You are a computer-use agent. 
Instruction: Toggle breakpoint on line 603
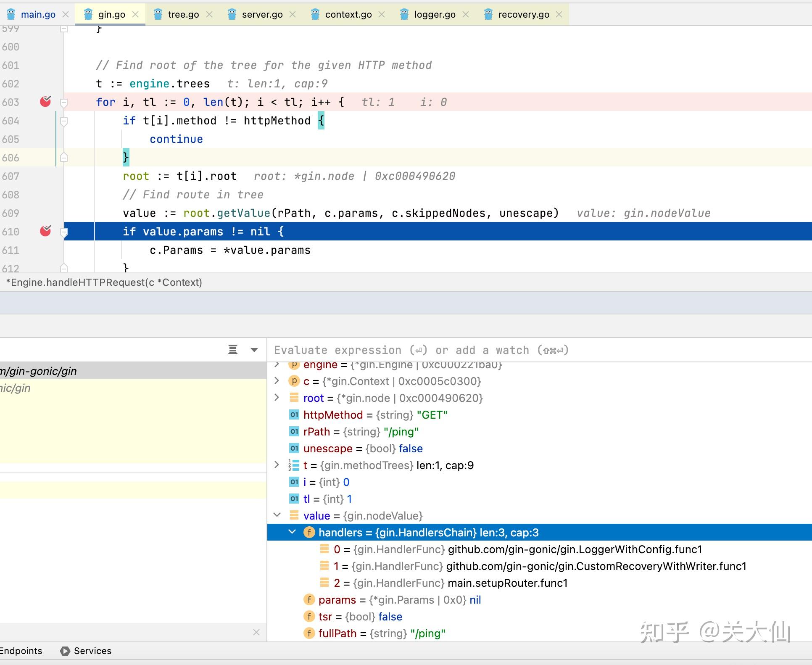click(x=45, y=102)
